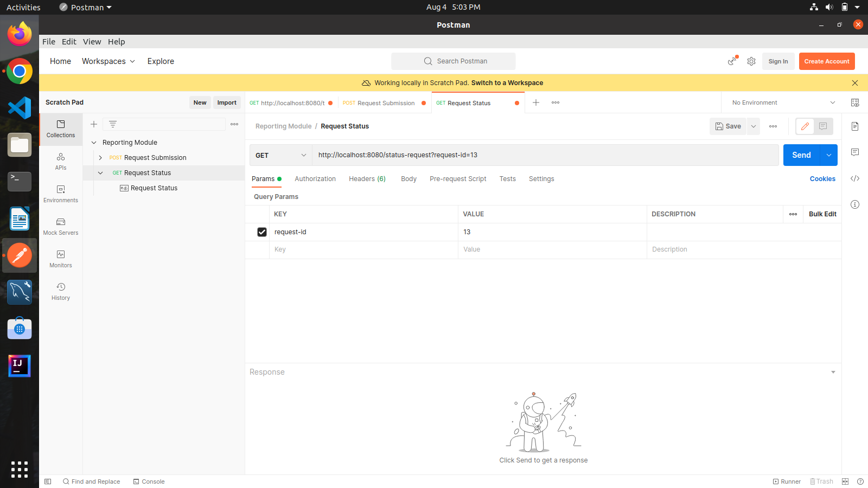Switch to the Pre-request Script tab
The height and width of the screenshot is (488, 868).
click(x=458, y=179)
